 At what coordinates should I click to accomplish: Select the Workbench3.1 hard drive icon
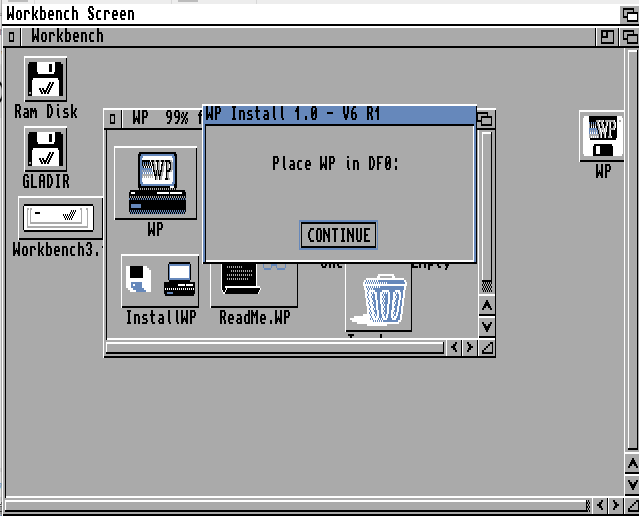[x=59, y=218]
